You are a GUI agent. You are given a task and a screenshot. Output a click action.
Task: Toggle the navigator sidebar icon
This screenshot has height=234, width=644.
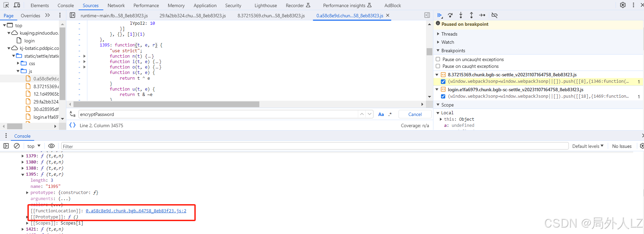click(72, 15)
